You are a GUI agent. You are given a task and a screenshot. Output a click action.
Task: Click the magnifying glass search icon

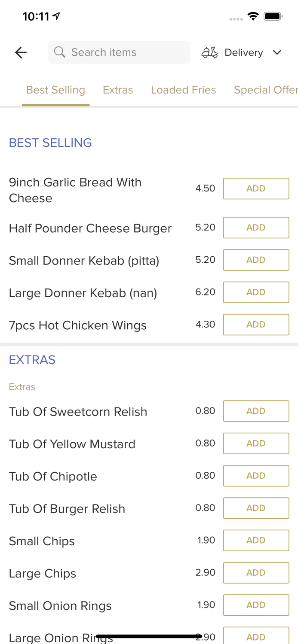pos(60,52)
